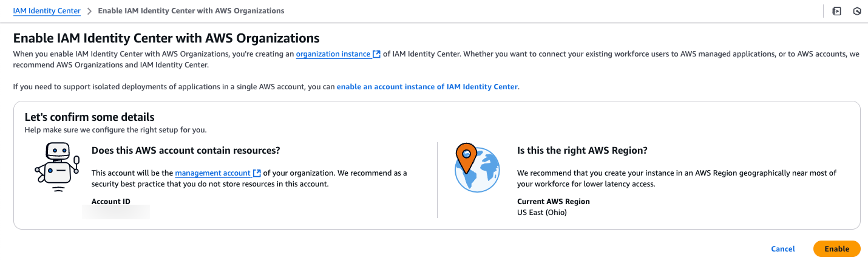Image resolution: width=868 pixels, height=260 pixels.
Task: Click "Is this the right AWS Region?" heading
Action: tap(583, 151)
